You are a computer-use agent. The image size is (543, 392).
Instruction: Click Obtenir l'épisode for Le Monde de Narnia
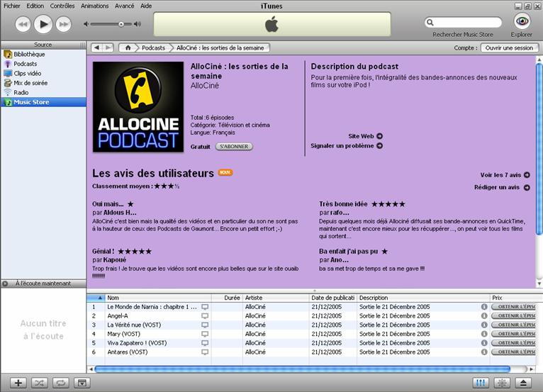pos(513,307)
